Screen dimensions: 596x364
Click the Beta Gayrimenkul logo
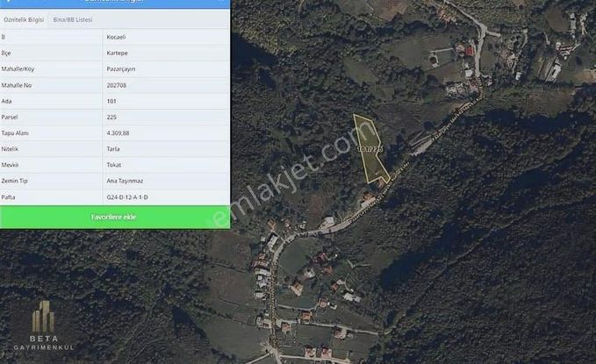pos(44,326)
